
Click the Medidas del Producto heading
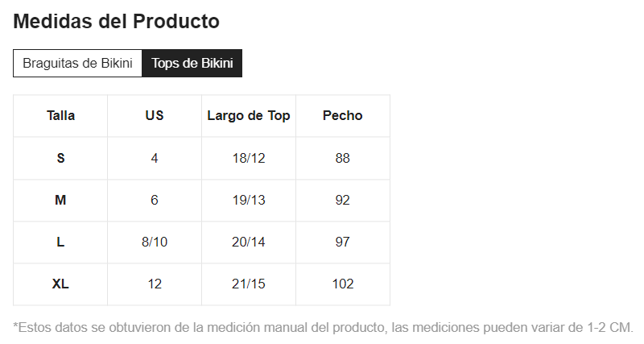tap(117, 22)
